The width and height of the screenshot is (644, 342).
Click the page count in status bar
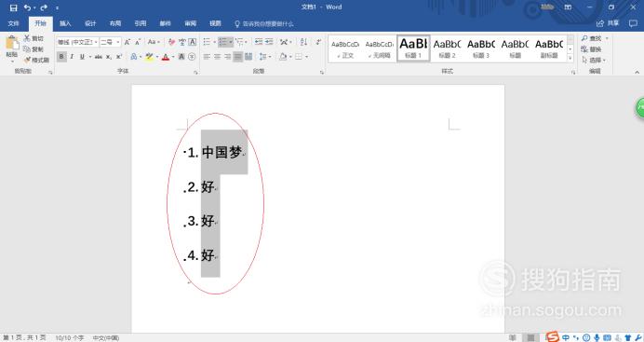[x=24, y=338]
